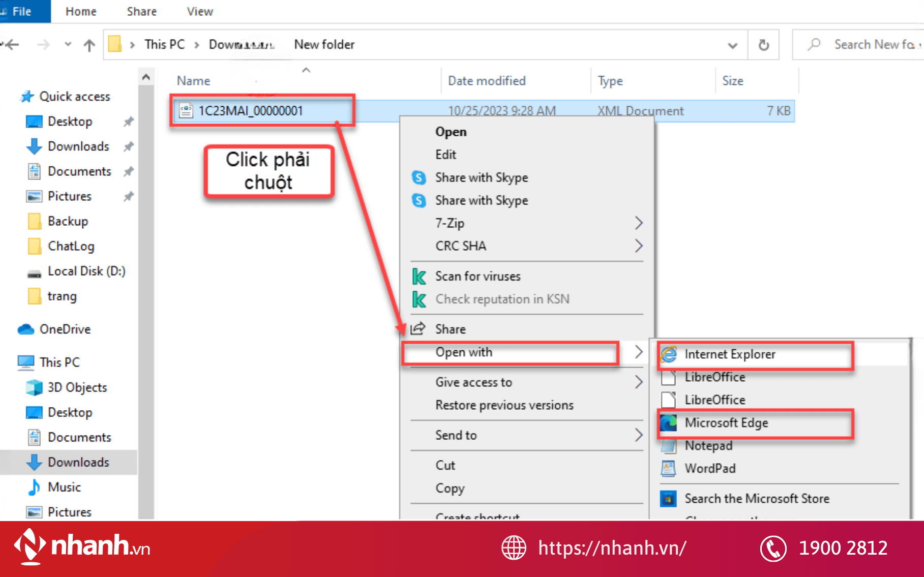Open the address bar dropdown

click(732, 45)
